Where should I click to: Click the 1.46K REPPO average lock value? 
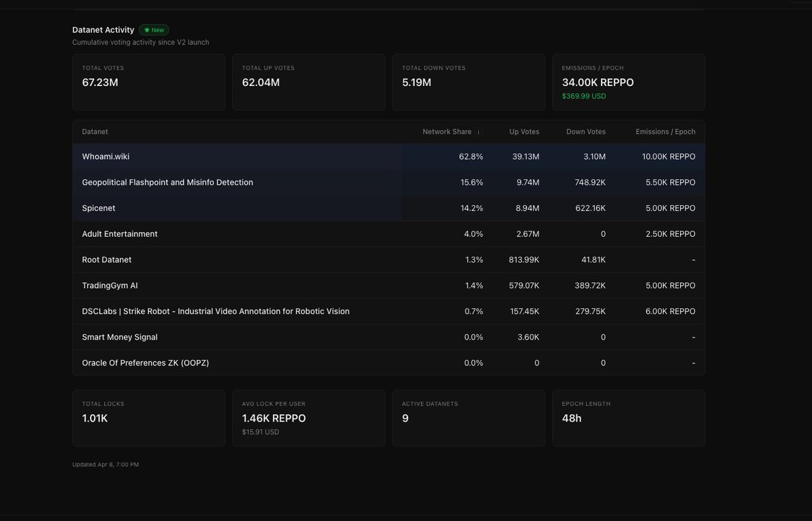274,418
